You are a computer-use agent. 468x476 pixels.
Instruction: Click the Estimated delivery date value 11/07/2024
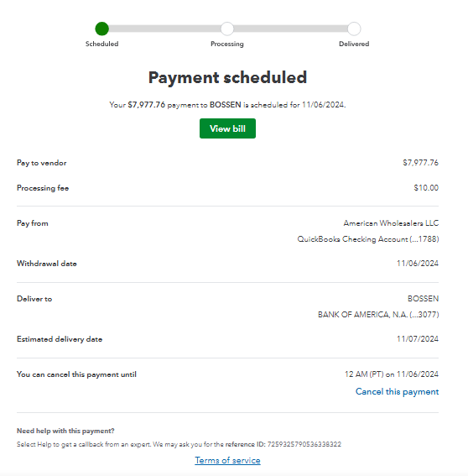click(x=418, y=339)
